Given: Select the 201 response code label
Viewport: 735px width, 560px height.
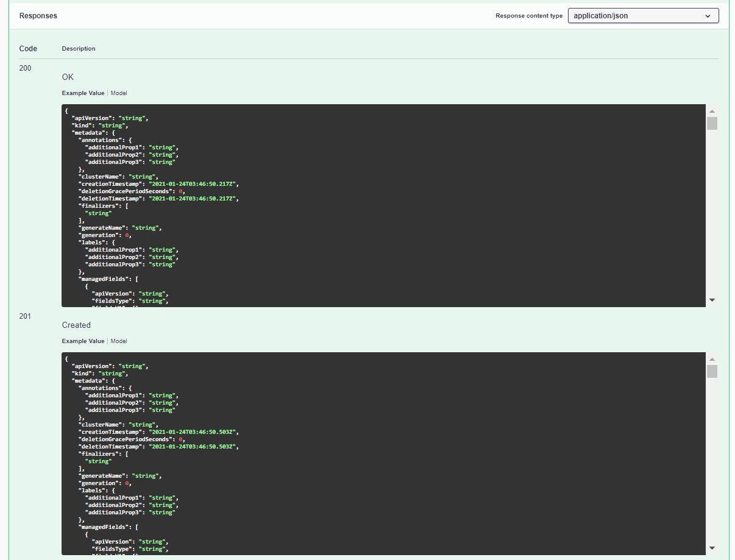Looking at the screenshot, I should 25,316.
